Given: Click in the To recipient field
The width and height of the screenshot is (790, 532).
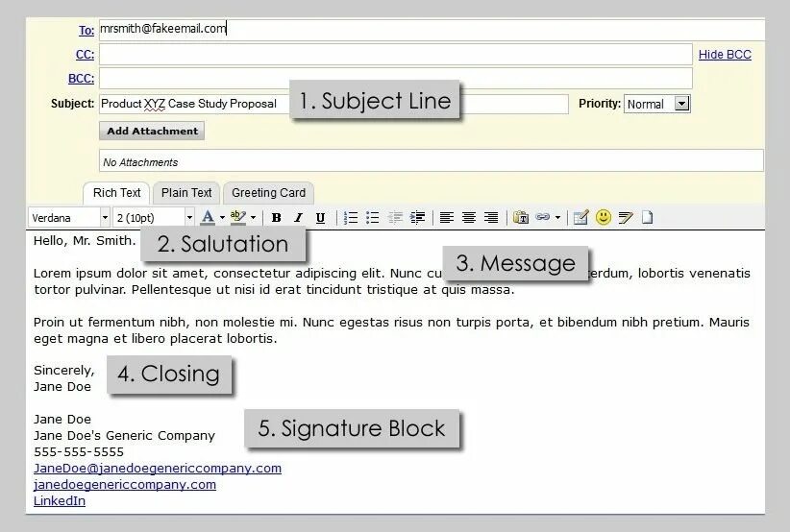Looking at the screenshot, I should pyautogui.click(x=432, y=29).
